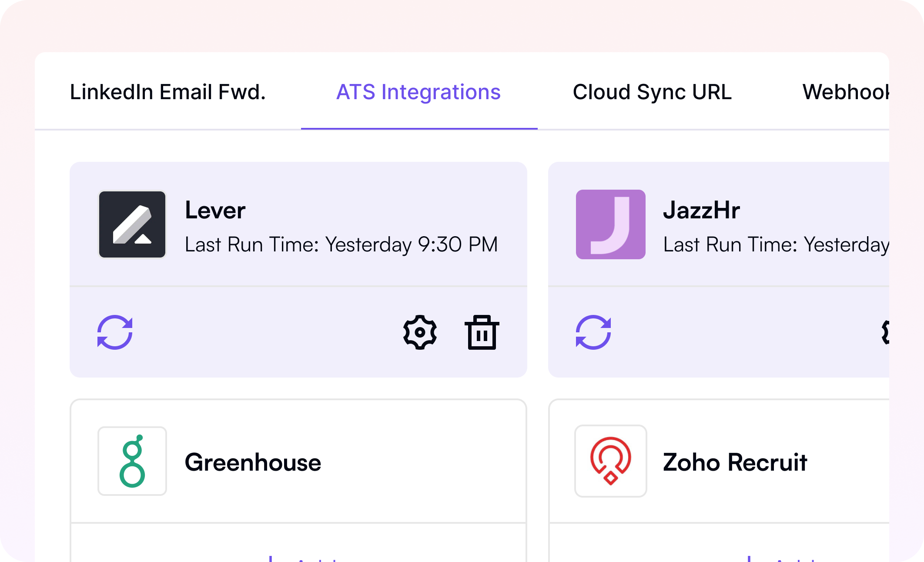Click the Lever integration title

pyautogui.click(x=215, y=211)
